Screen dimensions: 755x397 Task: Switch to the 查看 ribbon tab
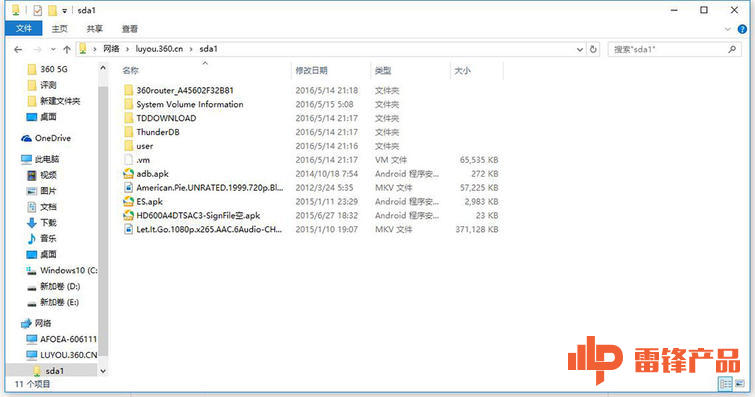130,29
